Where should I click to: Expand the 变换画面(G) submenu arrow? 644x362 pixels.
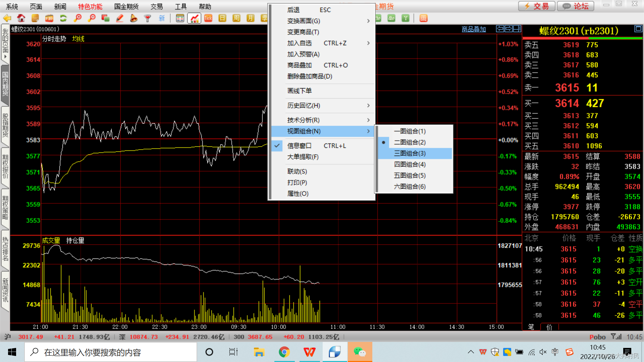click(x=368, y=21)
